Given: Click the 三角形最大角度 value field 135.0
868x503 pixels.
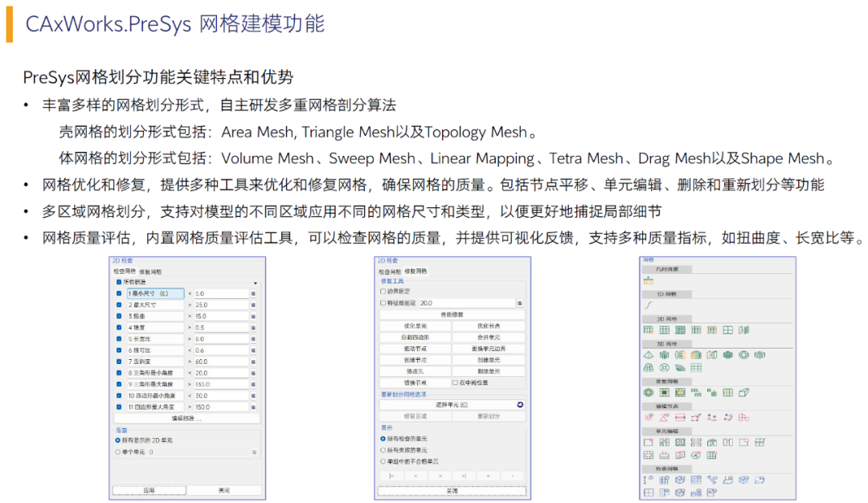Looking at the screenshot, I should [x=221, y=385].
